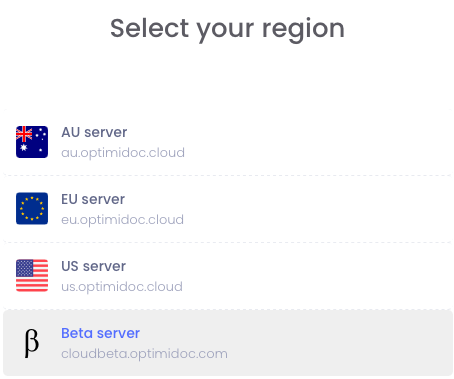Click the European Union flag icon
The height and width of the screenshot is (379, 454).
tap(32, 209)
